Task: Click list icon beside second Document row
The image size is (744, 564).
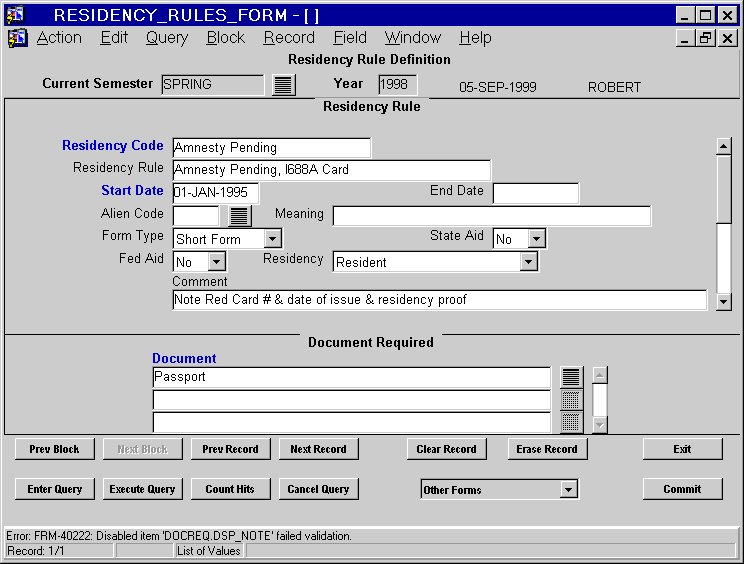Action: click(x=571, y=400)
